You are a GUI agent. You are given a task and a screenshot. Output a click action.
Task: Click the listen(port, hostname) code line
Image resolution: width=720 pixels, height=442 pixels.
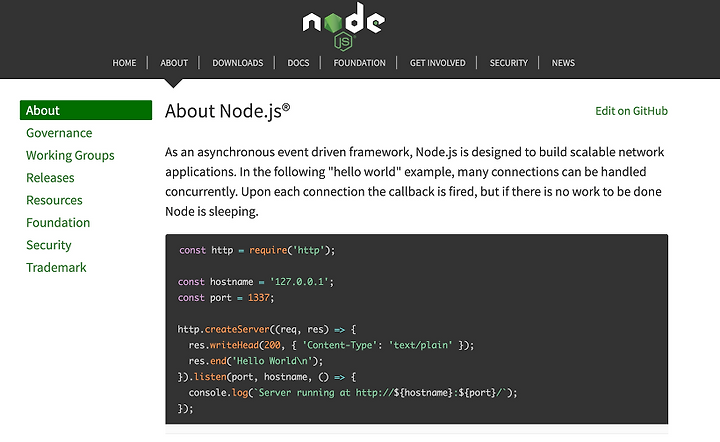tap(267, 377)
